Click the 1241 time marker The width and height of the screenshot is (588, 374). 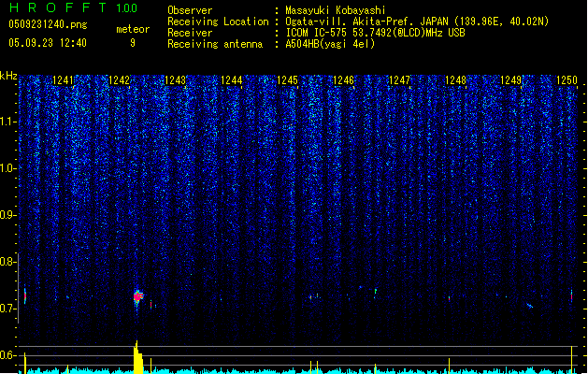pos(63,79)
